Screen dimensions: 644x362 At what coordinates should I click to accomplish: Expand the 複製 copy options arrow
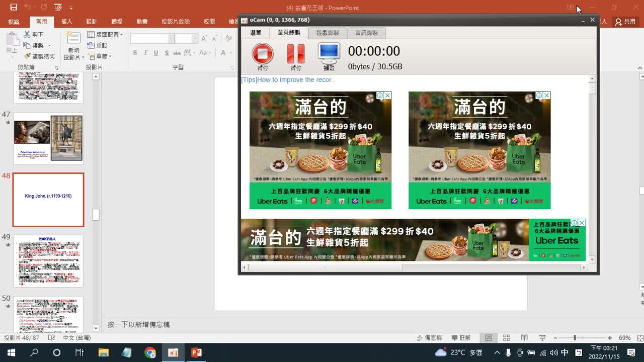49,46
